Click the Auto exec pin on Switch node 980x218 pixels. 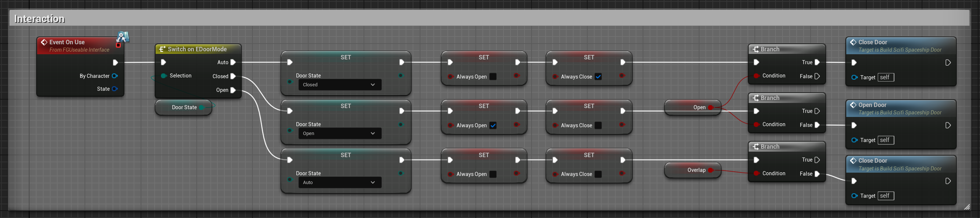coord(233,62)
